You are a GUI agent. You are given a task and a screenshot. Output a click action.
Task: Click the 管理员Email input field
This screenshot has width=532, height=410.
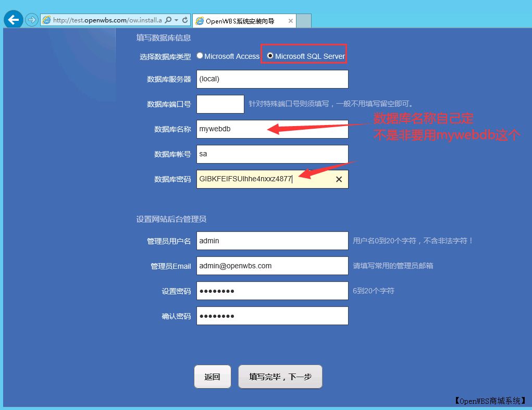point(272,266)
